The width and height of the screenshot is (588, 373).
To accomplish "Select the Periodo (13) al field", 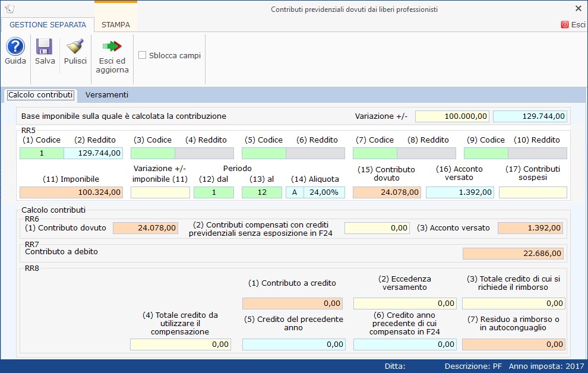I will [x=262, y=192].
